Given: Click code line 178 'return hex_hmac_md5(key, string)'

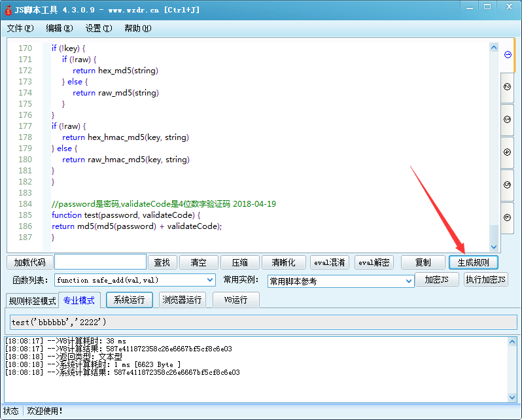Looking at the screenshot, I should point(126,137).
